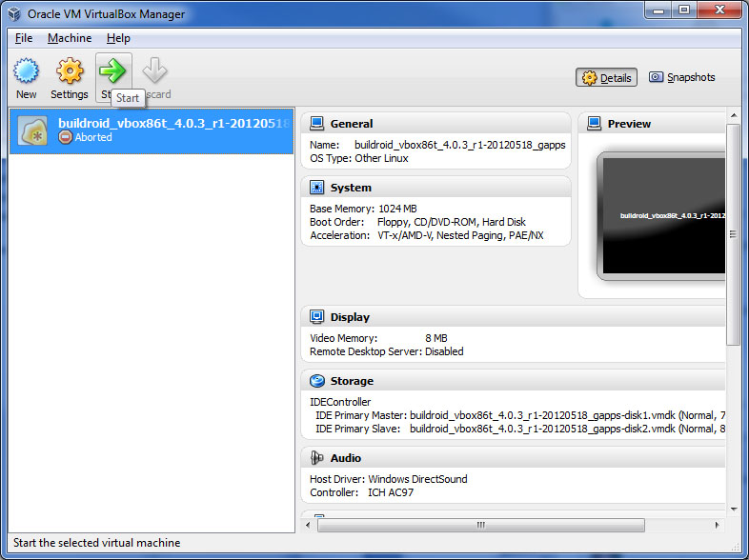Click the General section monitor icon
Image resolution: width=749 pixels, height=560 pixels.
click(x=316, y=124)
